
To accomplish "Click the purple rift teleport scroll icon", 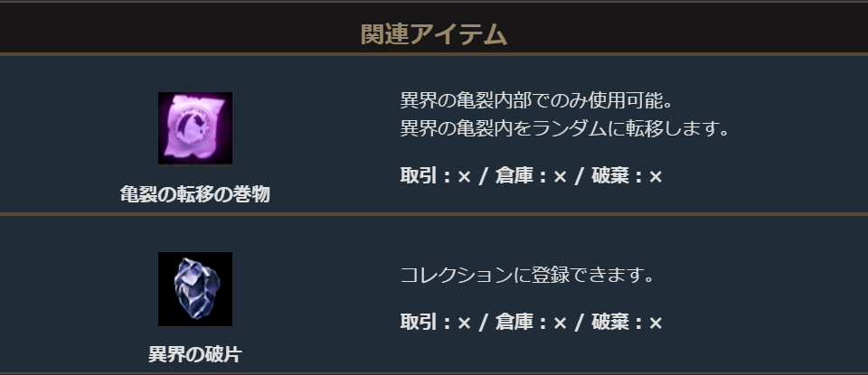I will point(195,128).
